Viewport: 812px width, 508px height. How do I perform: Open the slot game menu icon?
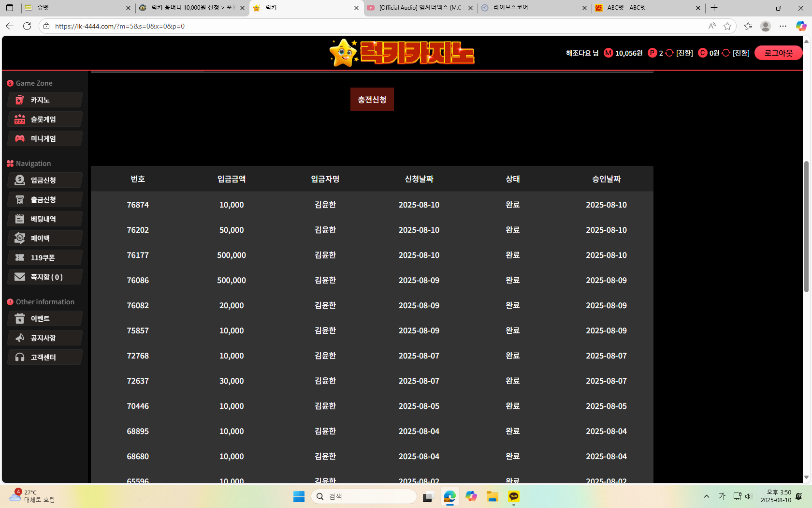tap(20, 120)
